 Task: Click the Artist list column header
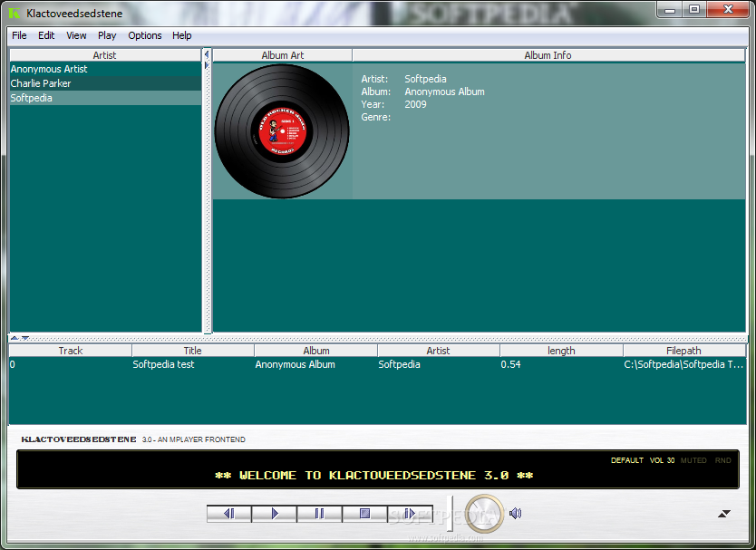point(104,55)
